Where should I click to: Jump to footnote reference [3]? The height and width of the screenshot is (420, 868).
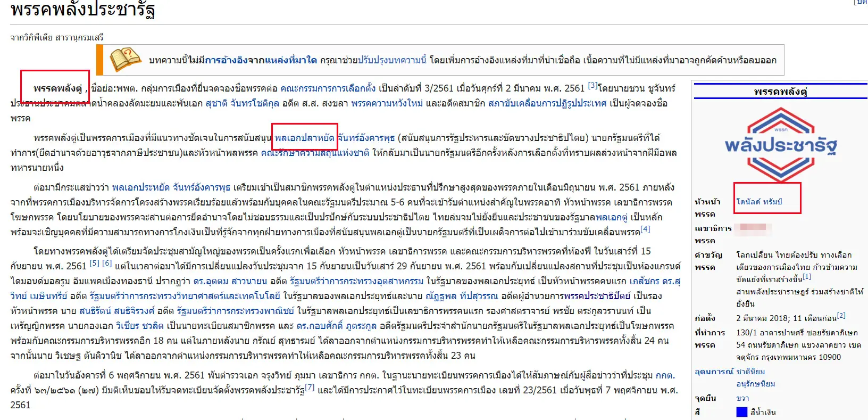coord(592,86)
